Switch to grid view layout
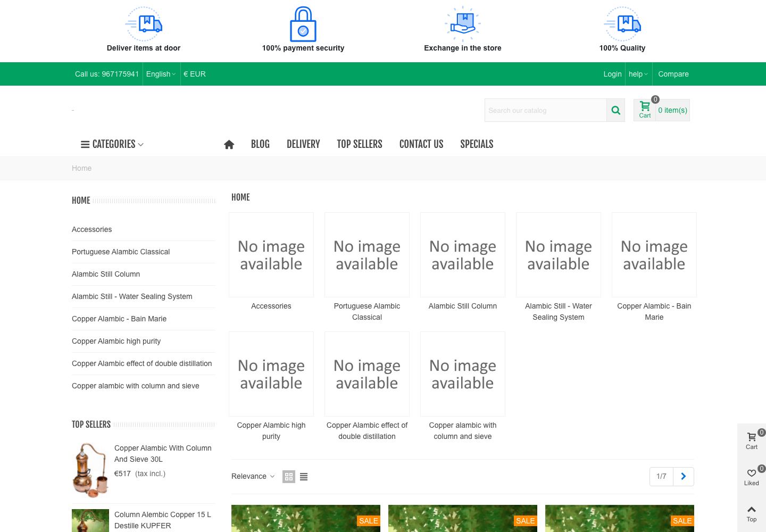Screen dimensions: 766x532 click(289, 477)
